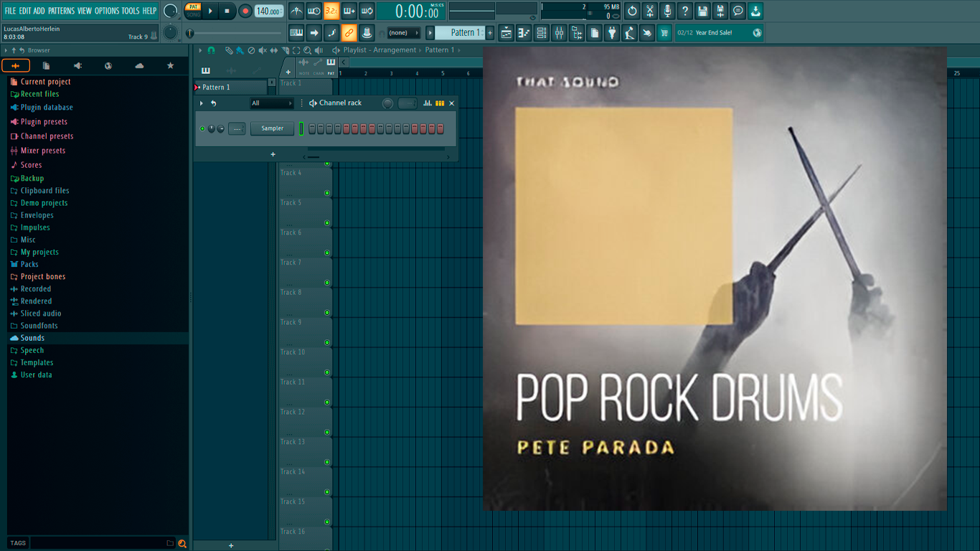Viewport: 980px width, 551px height.
Task: Click the Stop button
Action: 227,11
